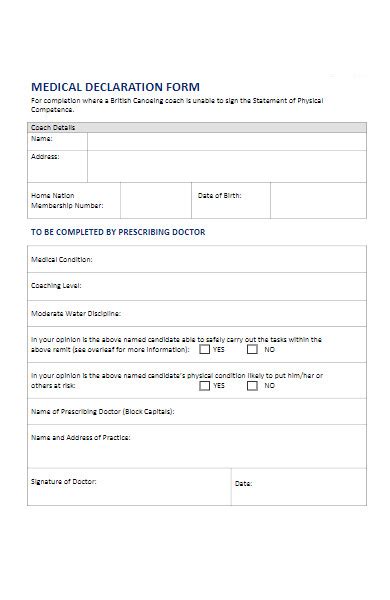Click the 'For completion where' instruction text
The image size is (390, 600).
click(x=177, y=105)
